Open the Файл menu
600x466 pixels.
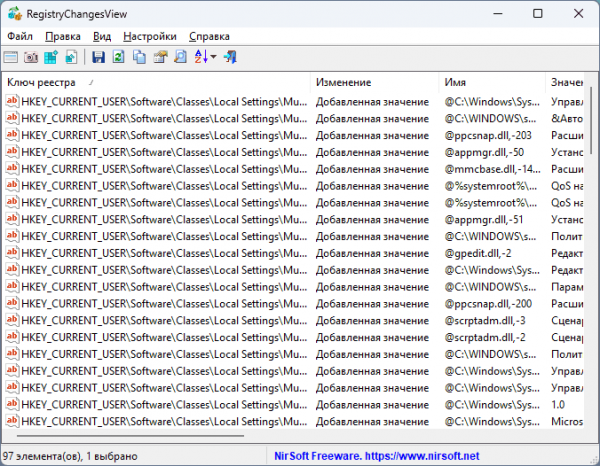click(20, 36)
